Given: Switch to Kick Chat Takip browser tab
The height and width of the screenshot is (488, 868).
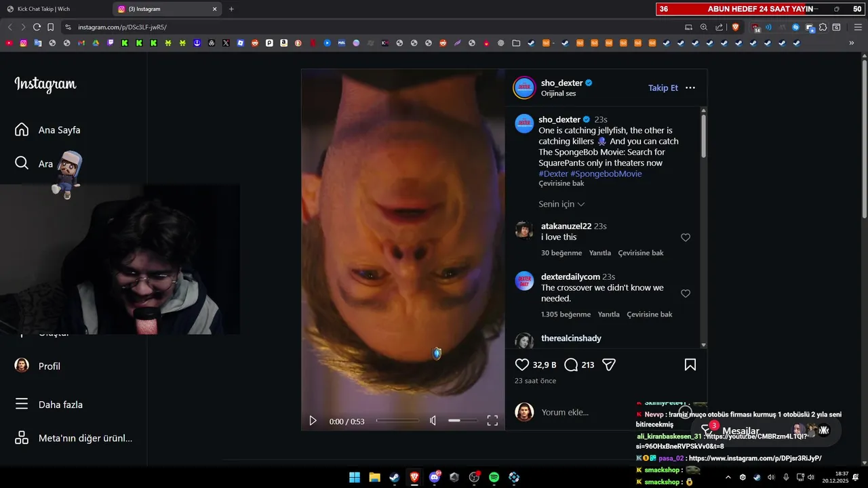Looking at the screenshot, I should [x=56, y=9].
